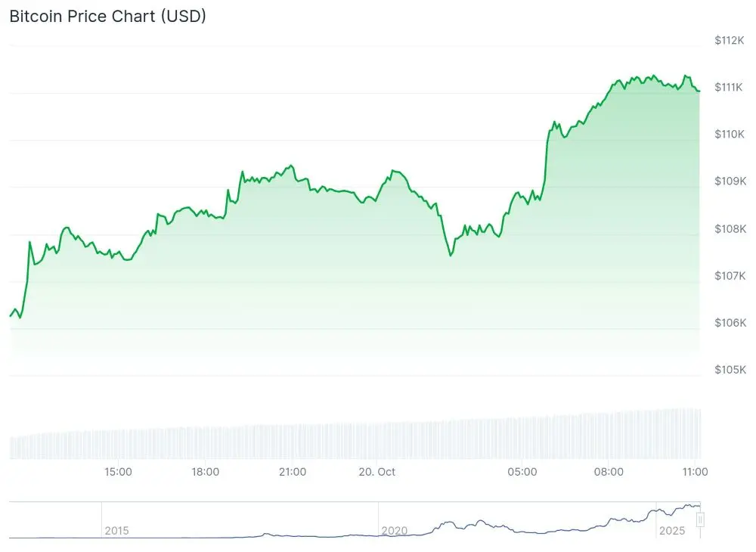Click the $111K price axis label

coord(730,88)
